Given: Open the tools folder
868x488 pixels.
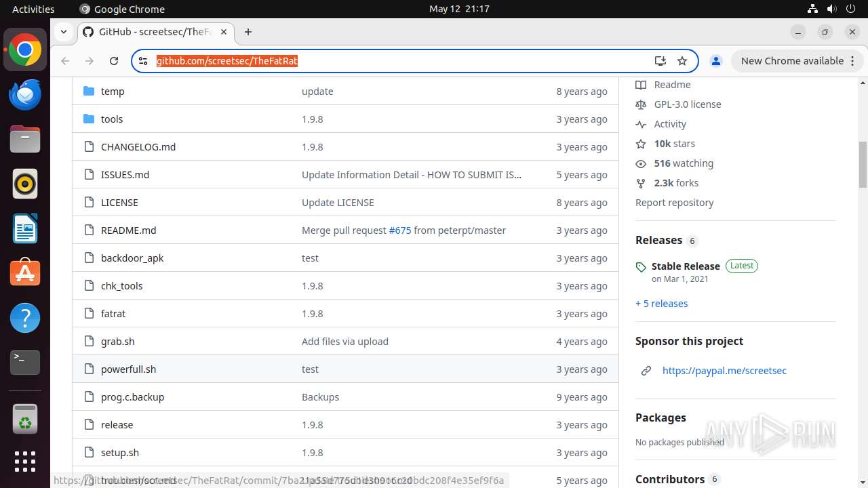Looking at the screenshot, I should (x=112, y=119).
